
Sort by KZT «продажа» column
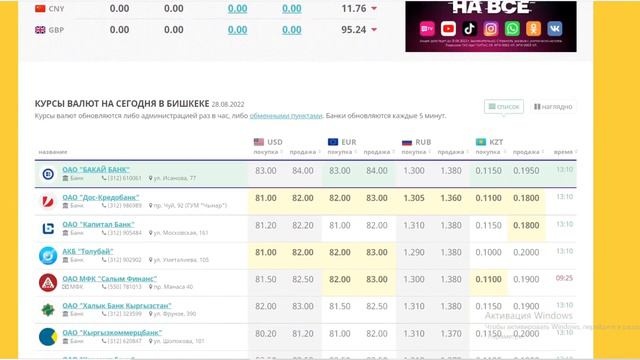[528, 152]
